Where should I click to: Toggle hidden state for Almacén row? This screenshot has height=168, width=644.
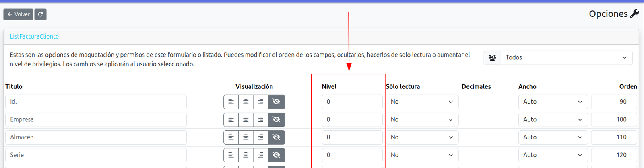pos(277,137)
